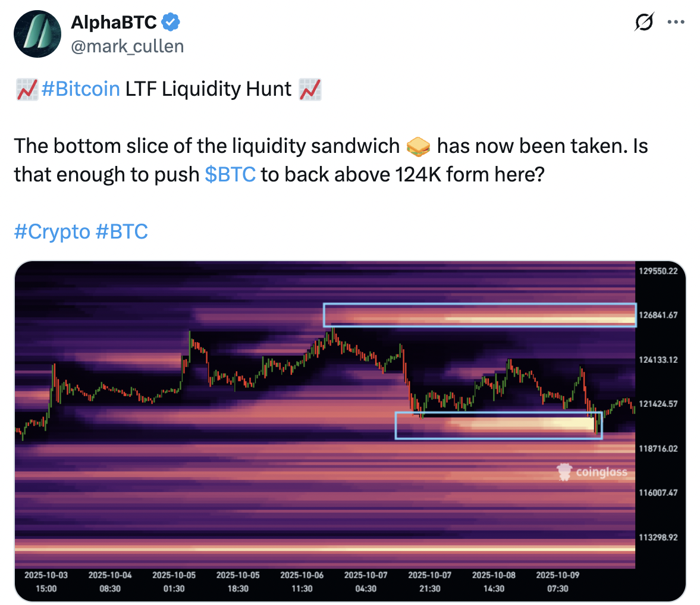Click the 2025-10-07 21:30 date label
The image size is (700, 605).
click(x=430, y=582)
